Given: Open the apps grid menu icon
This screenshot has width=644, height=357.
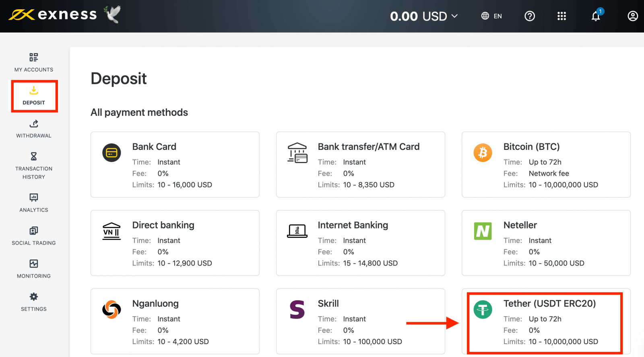Looking at the screenshot, I should 561,16.
